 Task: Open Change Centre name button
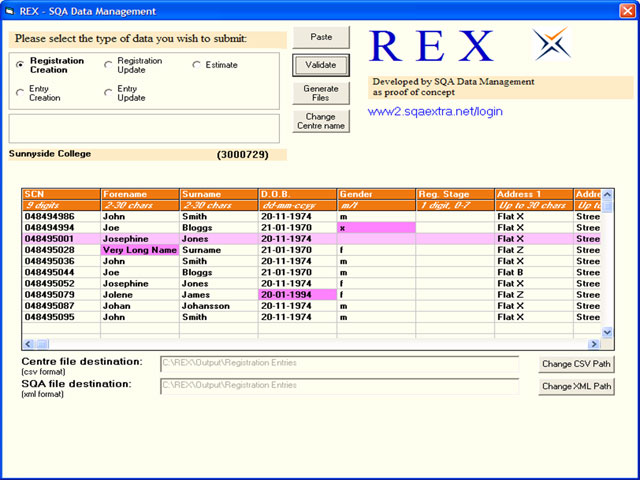click(321, 121)
